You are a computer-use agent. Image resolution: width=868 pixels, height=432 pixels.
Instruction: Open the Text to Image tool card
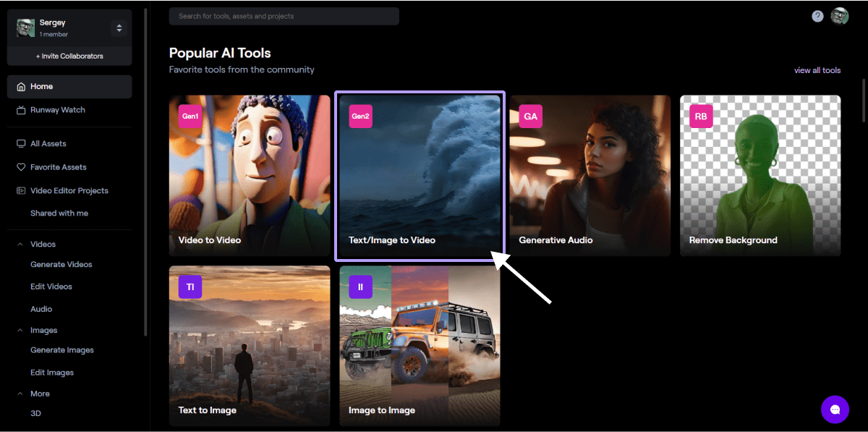pos(250,346)
